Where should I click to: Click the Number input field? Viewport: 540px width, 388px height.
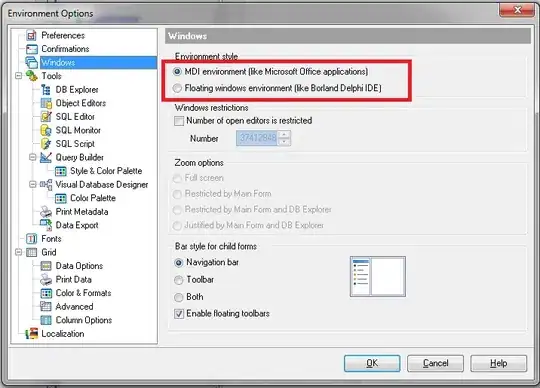click(x=257, y=138)
